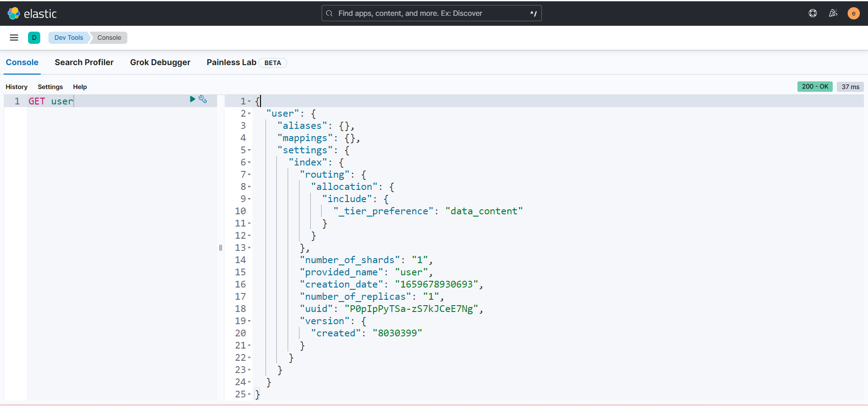This screenshot has height=406, width=868.
Task: Collapse the "index" block on line 6
Action: point(249,163)
